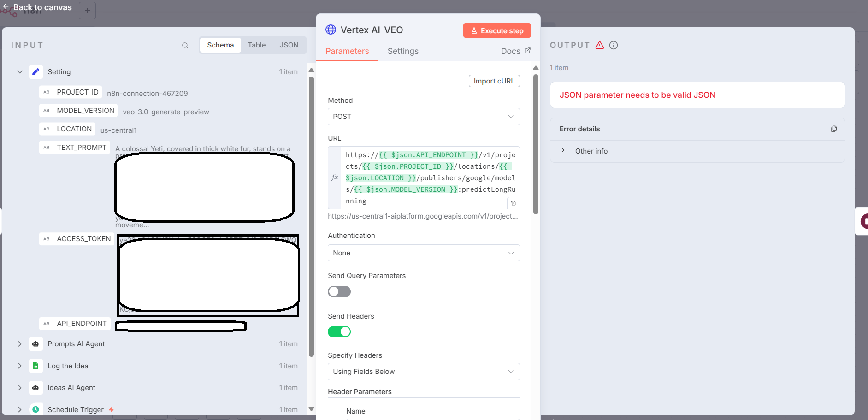The height and width of the screenshot is (420, 868).
Task: Click the AB type icon for ACCESS_TOKEN
Action: tap(47, 239)
